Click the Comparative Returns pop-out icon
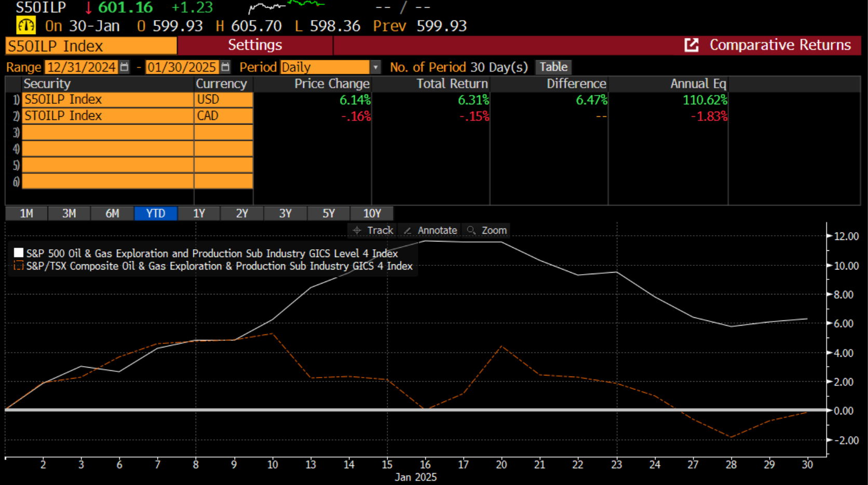868x485 pixels. pos(691,45)
